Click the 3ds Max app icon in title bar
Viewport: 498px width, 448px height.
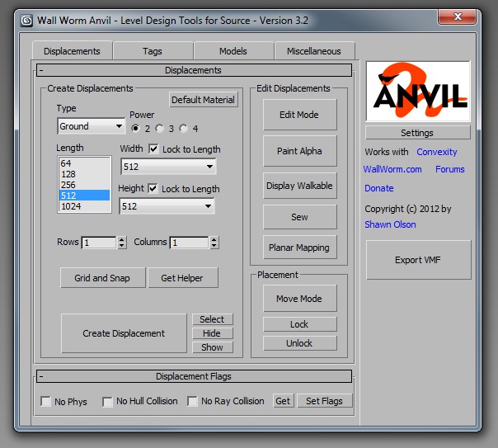click(26, 21)
